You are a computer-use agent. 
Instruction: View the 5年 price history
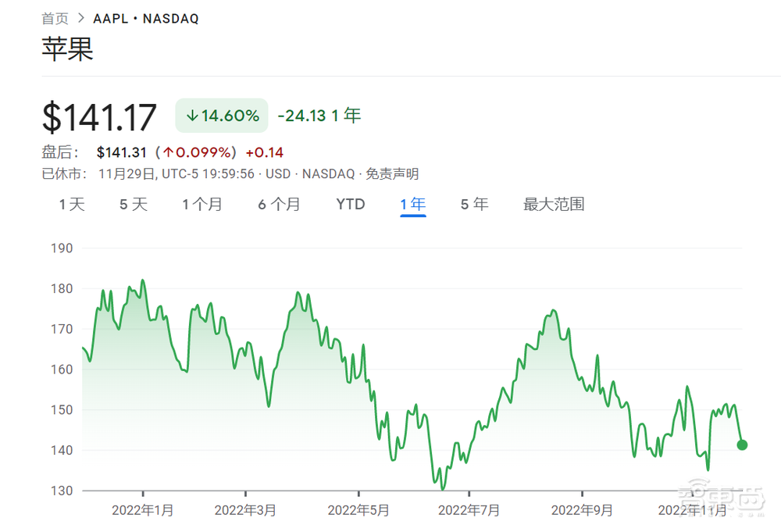474,205
